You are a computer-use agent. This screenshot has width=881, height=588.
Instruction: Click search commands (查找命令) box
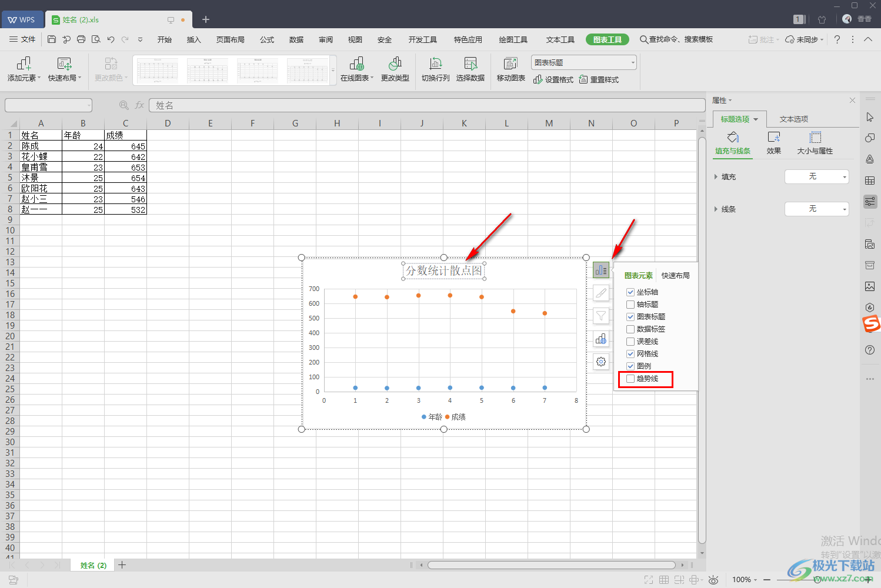tap(676, 39)
